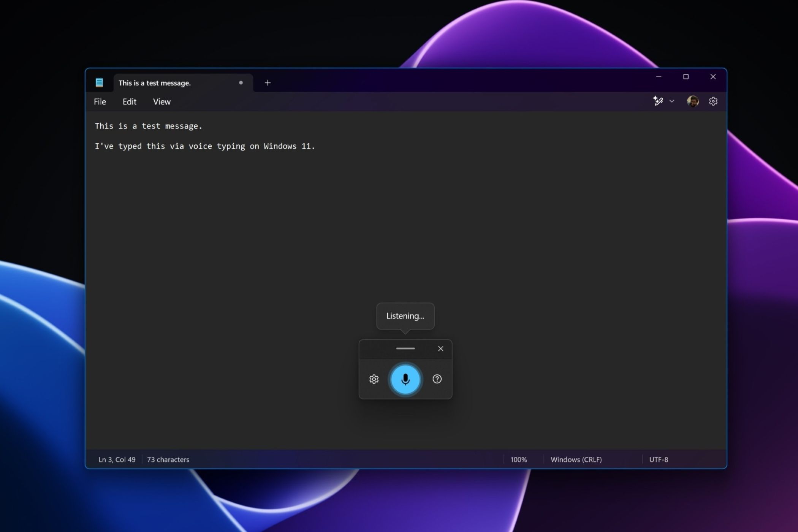This screenshot has height=532, width=798.
Task: Open the Edit menu
Action: [x=129, y=102]
